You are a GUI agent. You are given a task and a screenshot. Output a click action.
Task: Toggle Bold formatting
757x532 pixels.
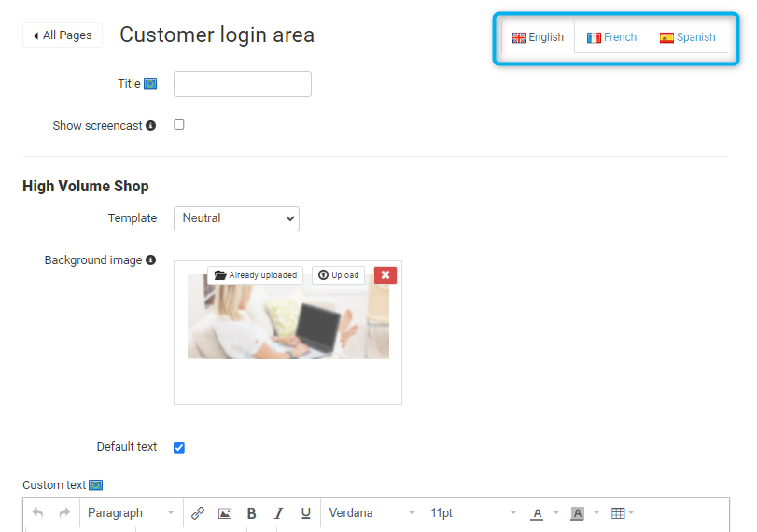click(251, 513)
